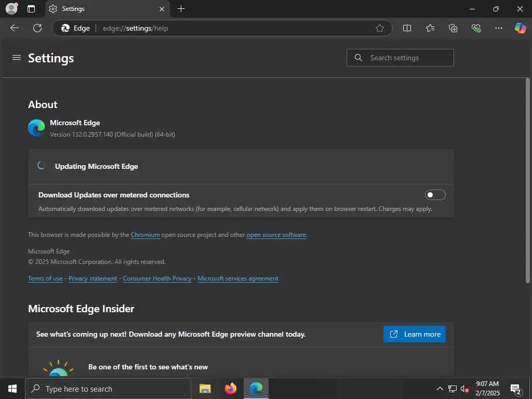Open Consumer Health Privacy link
The image size is (532, 399).
tap(157, 278)
